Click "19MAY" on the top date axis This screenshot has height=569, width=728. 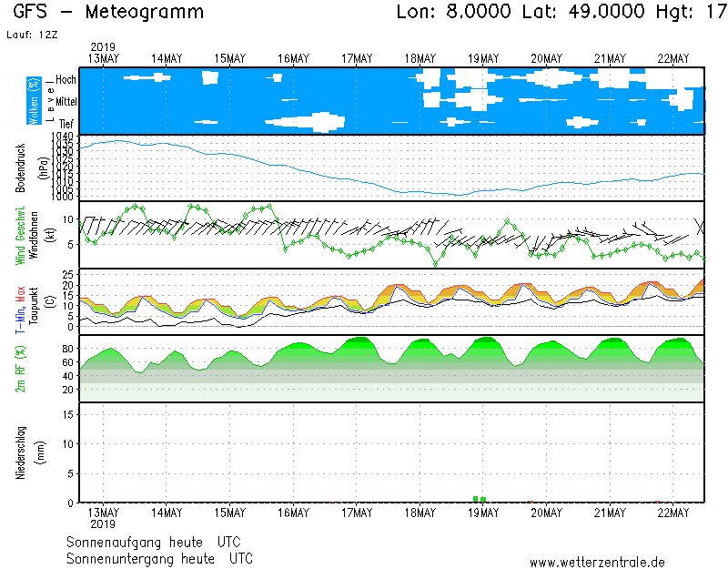483,59
